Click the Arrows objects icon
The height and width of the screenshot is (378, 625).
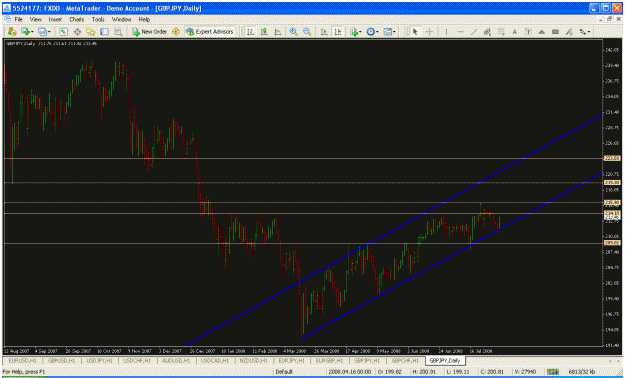[x=583, y=32]
